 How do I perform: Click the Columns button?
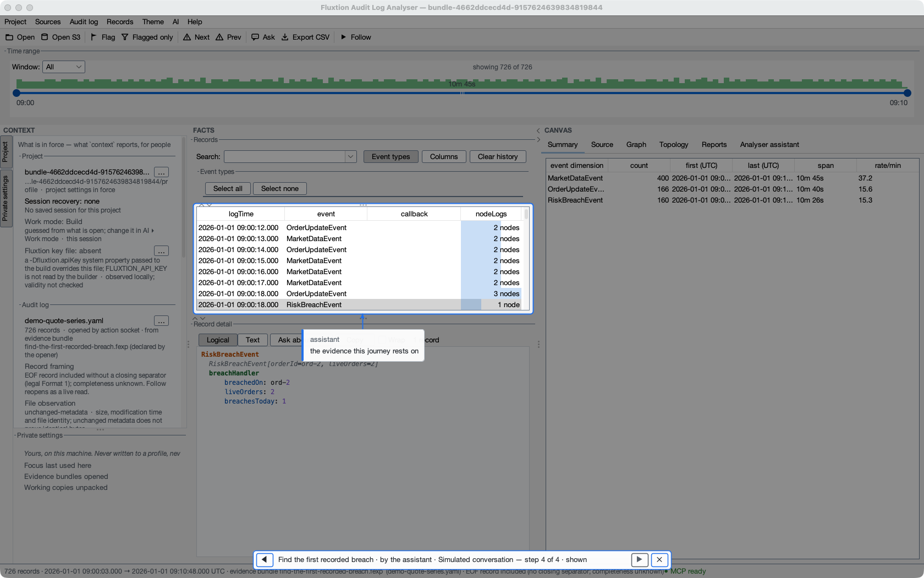tap(444, 157)
